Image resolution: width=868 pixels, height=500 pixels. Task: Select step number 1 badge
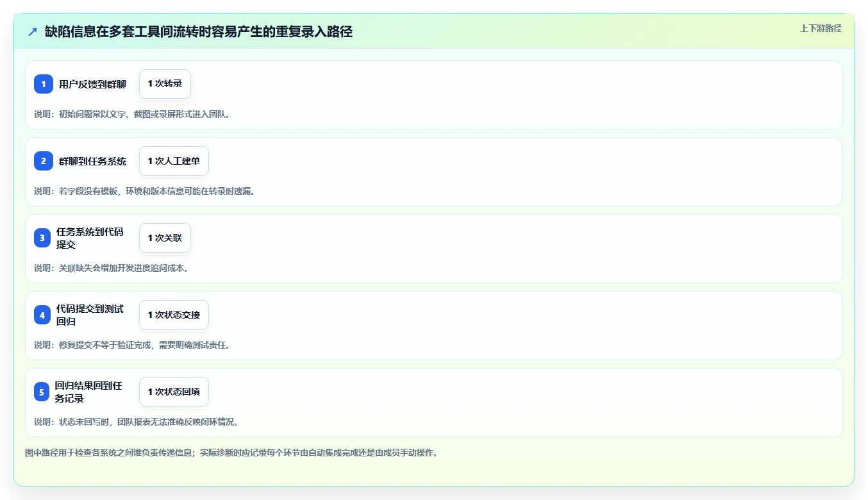click(x=44, y=84)
